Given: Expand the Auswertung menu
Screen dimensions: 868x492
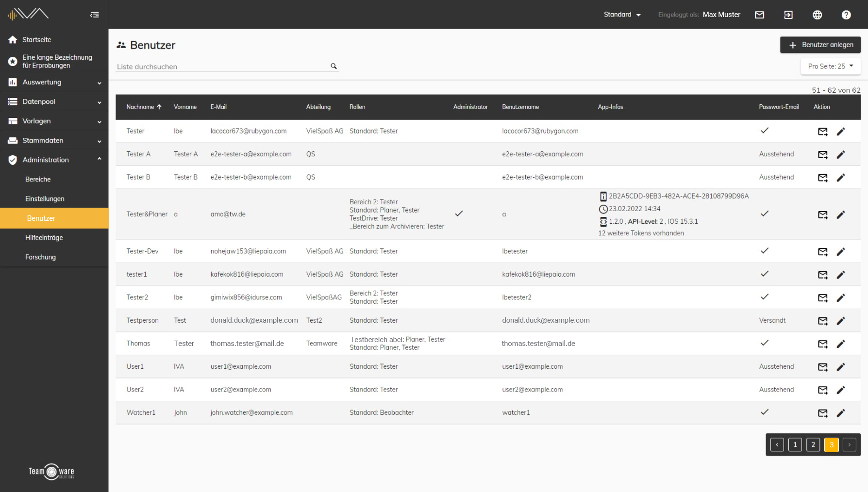Looking at the screenshot, I should [54, 82].
